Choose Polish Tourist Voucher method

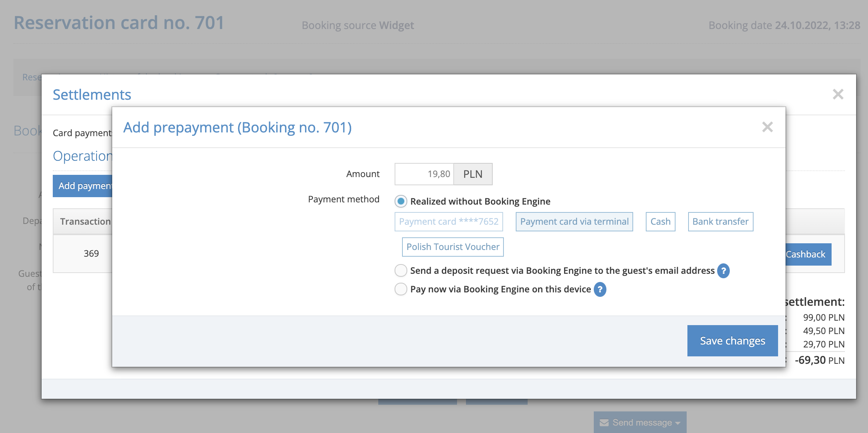click(x=453, y=247)
